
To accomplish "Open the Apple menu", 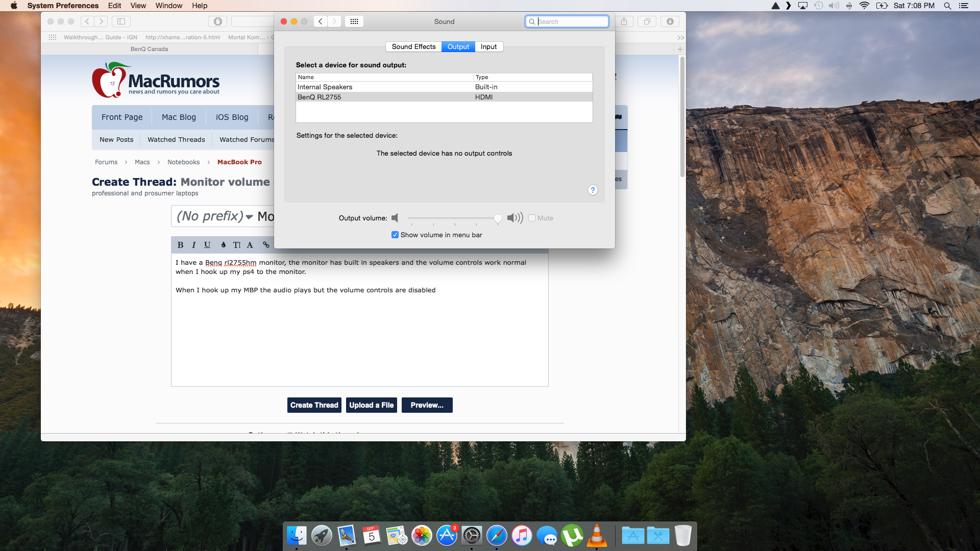I will [x=14, y=6].
